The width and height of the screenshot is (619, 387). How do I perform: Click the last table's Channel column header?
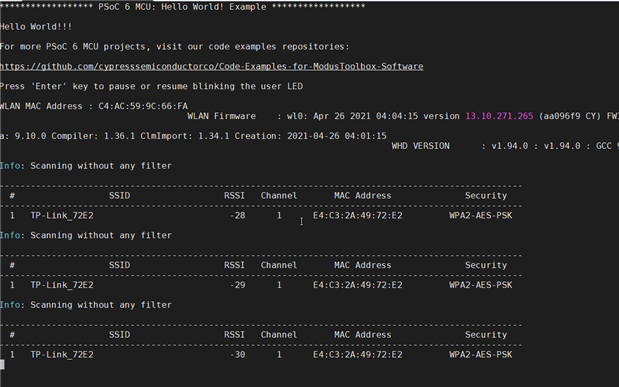click(279, 335)
